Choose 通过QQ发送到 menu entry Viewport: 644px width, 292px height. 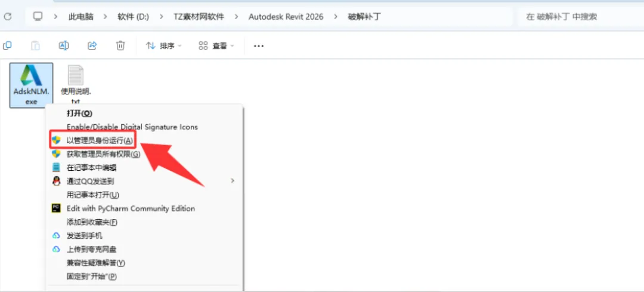(x=91, y=181)
